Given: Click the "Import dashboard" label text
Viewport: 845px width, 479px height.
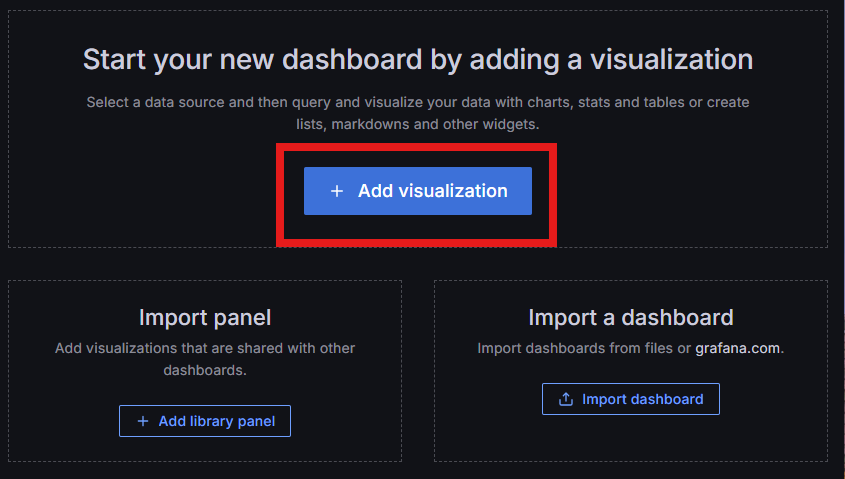Looking at the screenshot, I should [x=642, y=399].
